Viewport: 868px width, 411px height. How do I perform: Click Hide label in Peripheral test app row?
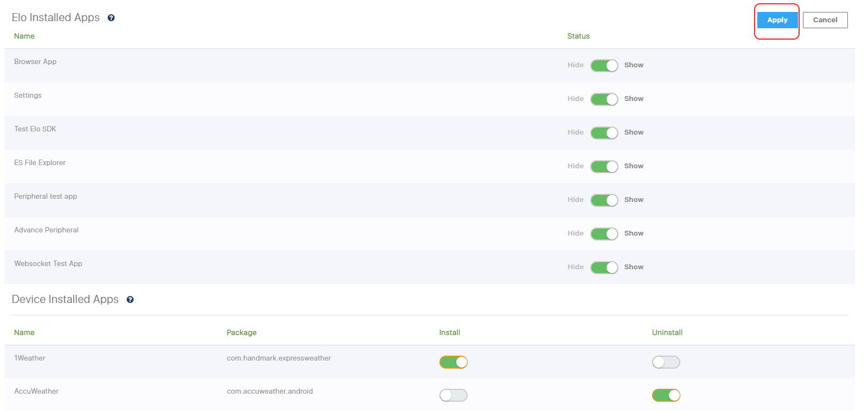point(576,200)
